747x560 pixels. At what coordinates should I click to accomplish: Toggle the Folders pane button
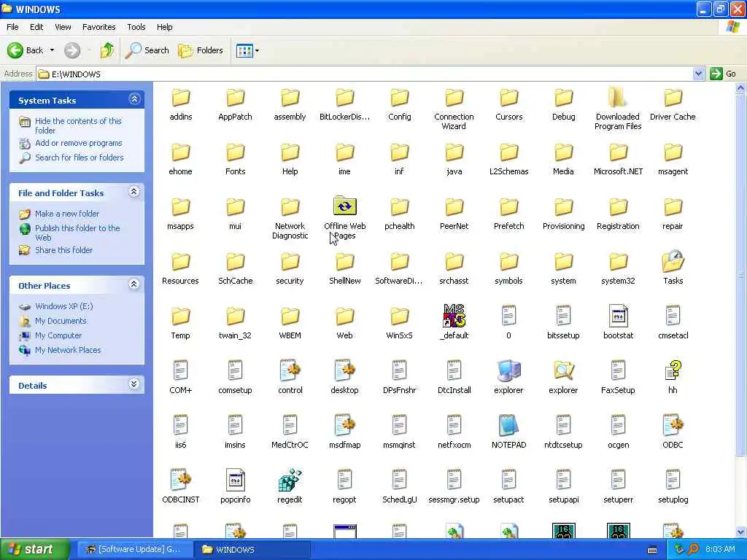coord(200,50)
